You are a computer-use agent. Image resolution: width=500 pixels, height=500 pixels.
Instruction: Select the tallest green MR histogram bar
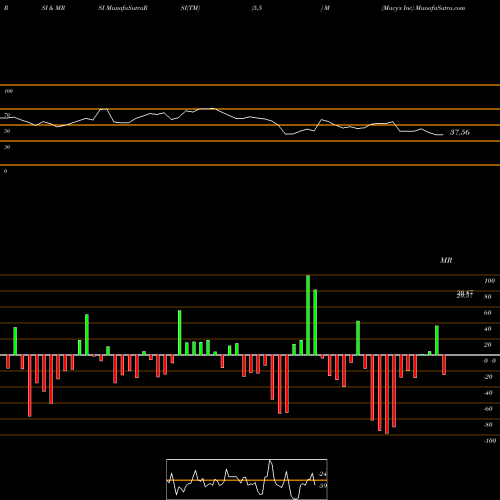[308, 315]
